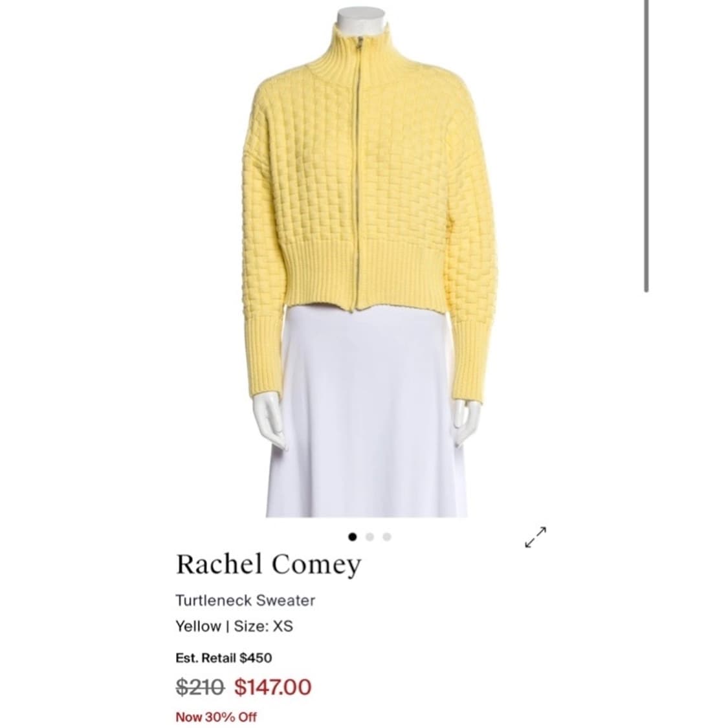Click the Turtleneck Sweater product title
Viewport: 728px width, 728px height.
point(245,601)
